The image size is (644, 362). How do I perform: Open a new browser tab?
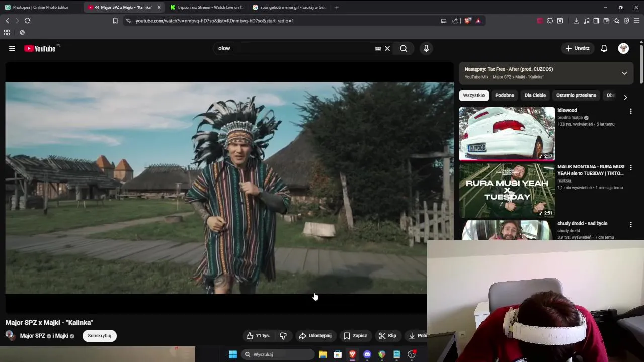pos(337,7)
